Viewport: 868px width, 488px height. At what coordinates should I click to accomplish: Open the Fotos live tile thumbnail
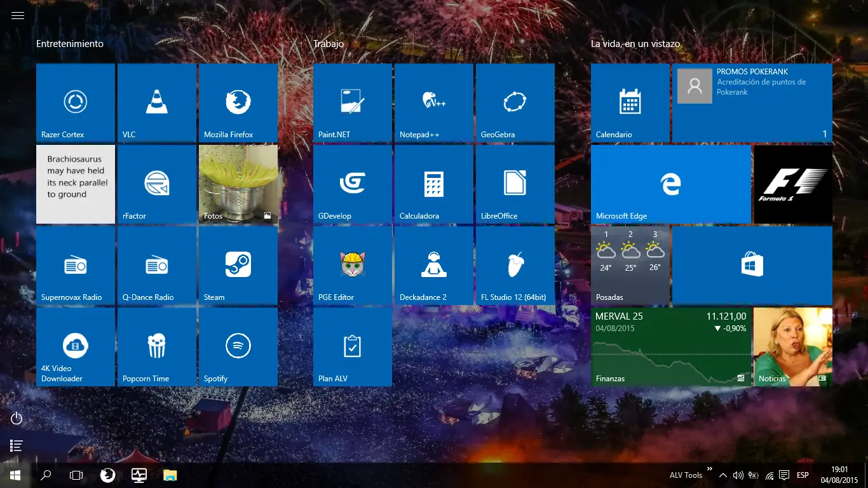[238, 184]
